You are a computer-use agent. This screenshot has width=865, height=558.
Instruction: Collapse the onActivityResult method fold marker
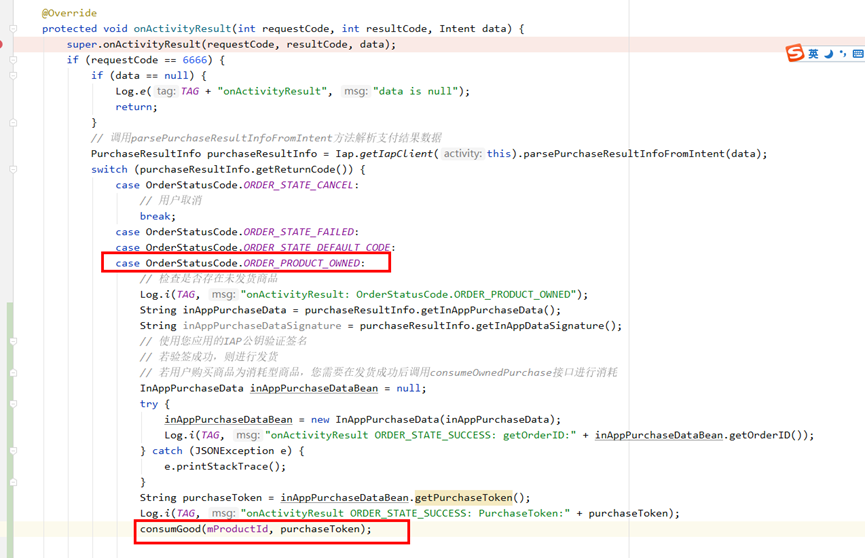tap(13, 29)
